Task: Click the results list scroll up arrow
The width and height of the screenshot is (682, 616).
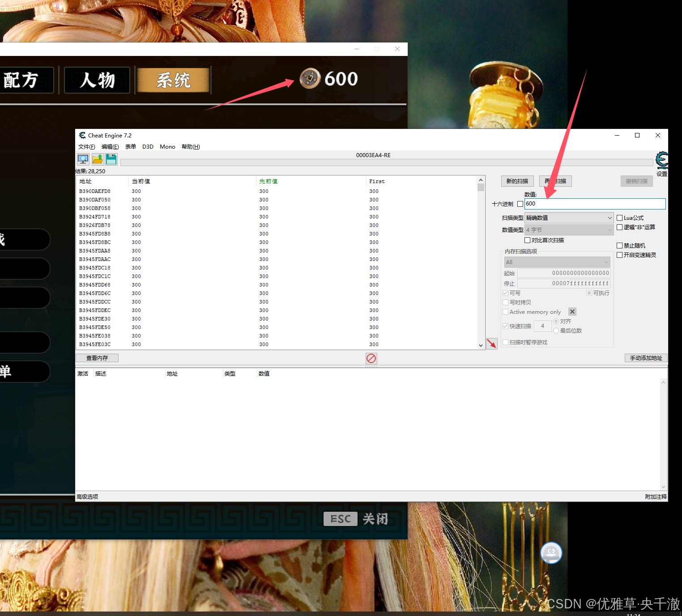Action: coord(481,180)
